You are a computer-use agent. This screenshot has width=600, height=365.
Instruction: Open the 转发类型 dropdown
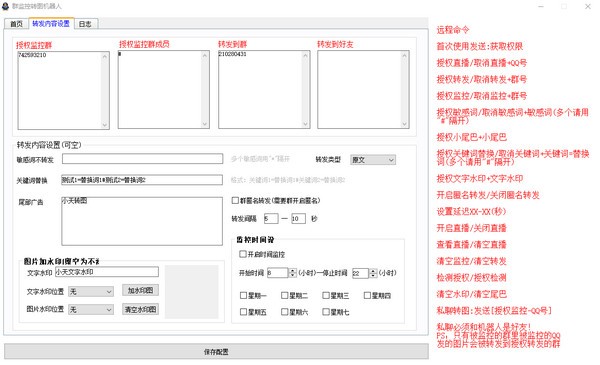tap(373, 160)
